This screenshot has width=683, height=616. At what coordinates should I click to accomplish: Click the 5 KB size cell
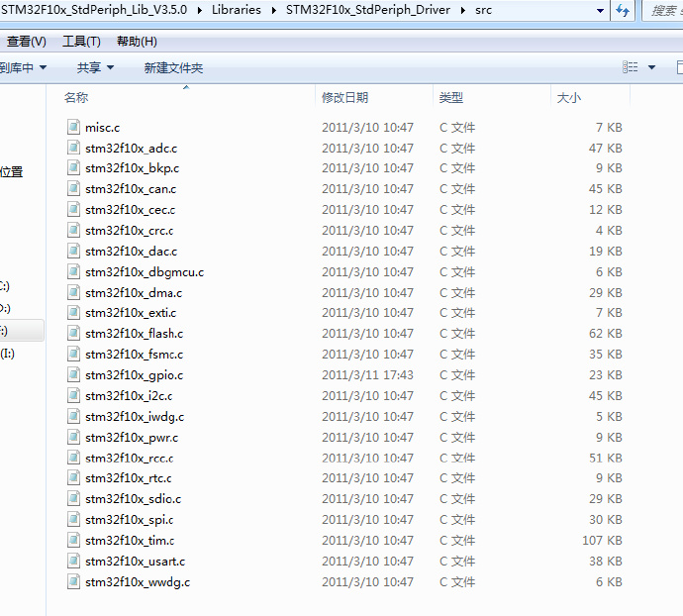pyautogui.click(x=609, y=416)
